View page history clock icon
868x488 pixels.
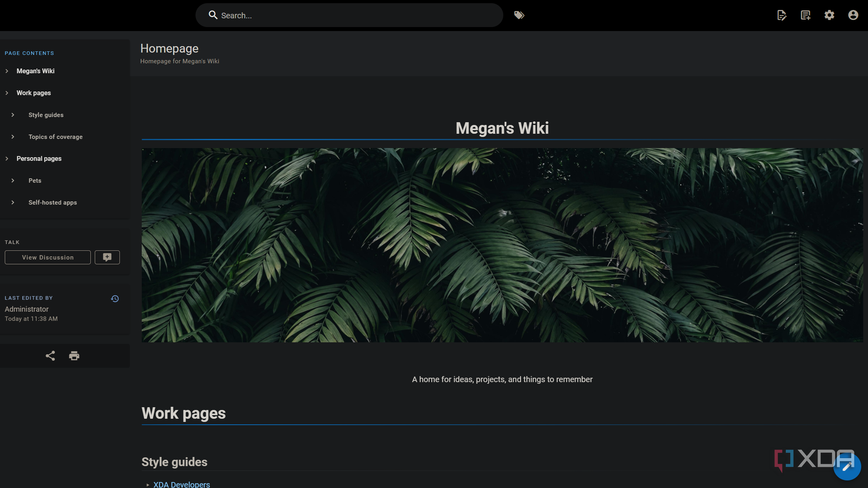[115, 299]
